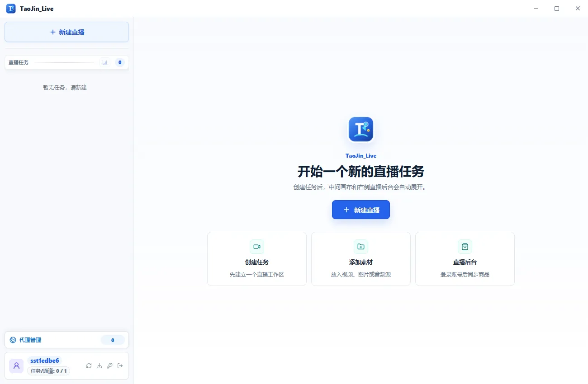Screen dimensions: 588x384
Task: Open 代理管理 proxy management
Action: tap(66, 340)
